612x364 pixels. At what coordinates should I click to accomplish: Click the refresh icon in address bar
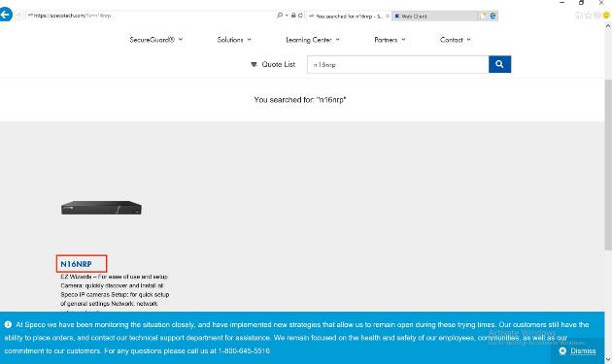[300, 16]
